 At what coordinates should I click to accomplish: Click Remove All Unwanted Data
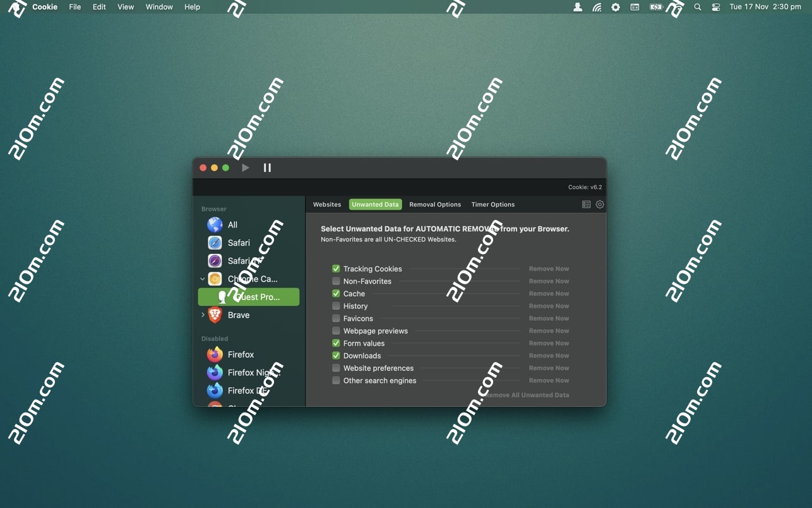(x=527, y=395)
